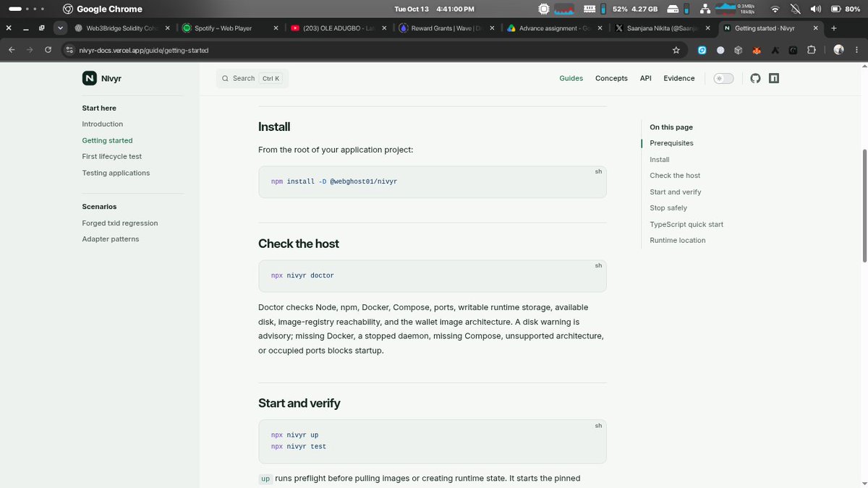Open the Wi-Fi status icon
The height and width of the screenshot is (488, 868).
coord(775,9)
